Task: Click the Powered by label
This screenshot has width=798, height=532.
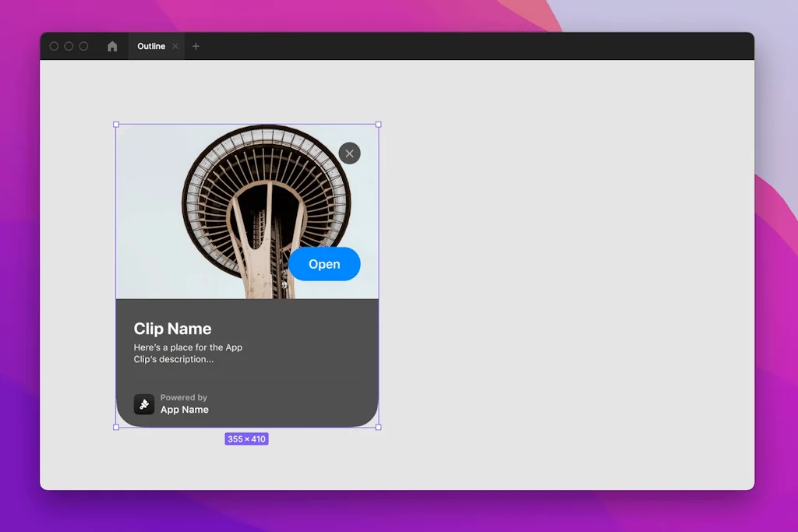Action: (x=184, y=397)
